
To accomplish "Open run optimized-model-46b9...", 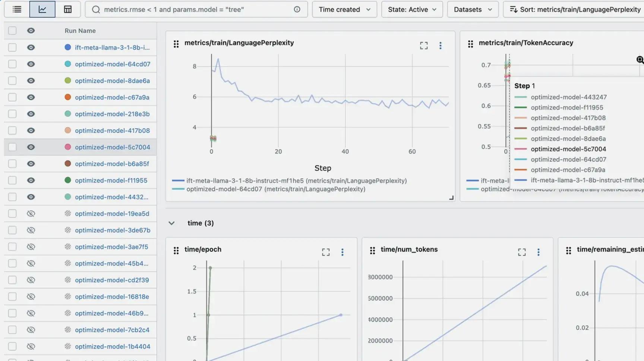I will click(111, 313).
